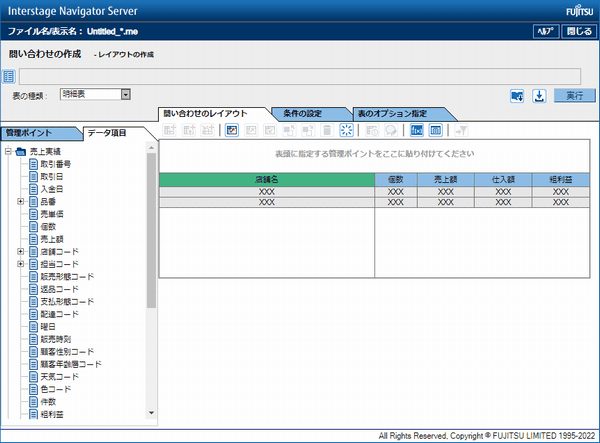
Task: Click the tree panel scroll-down arrow
Action: click(152, 412)
